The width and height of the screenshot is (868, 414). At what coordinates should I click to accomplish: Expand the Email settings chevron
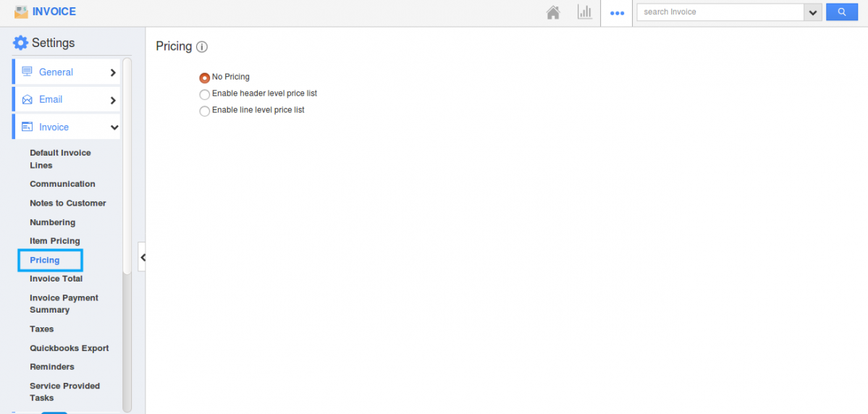coord(113,100)
